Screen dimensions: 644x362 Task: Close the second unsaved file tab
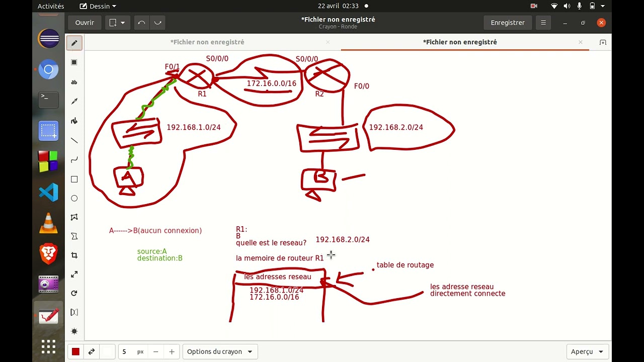pos(581,42)
